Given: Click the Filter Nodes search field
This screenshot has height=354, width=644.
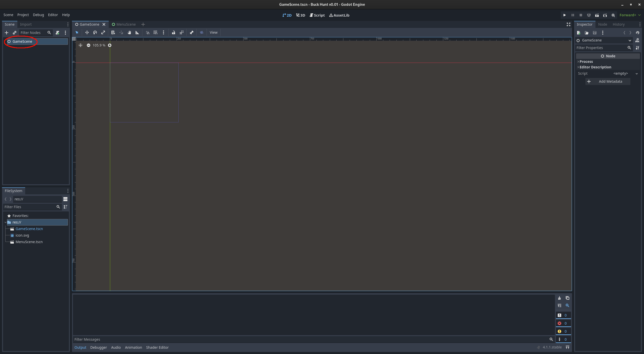Looking at the screenshot, I should pyautogui.click(x=36, y=33).
